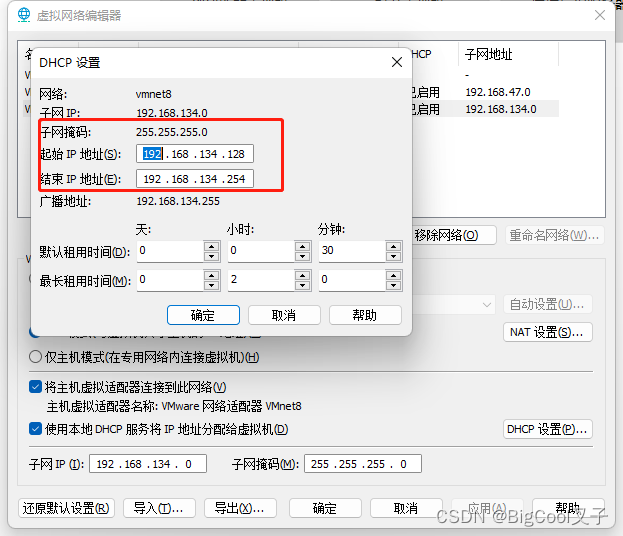Increase maximum lease days value

point(211,275)
